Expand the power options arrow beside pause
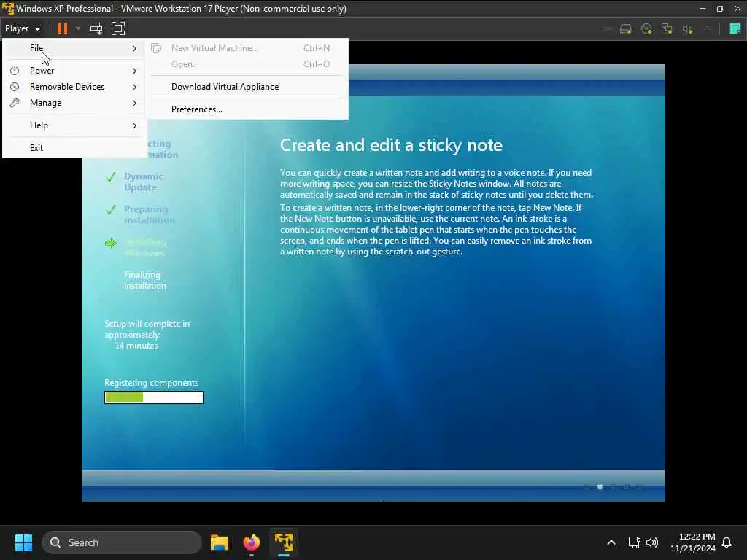 click(x=78, y=28)
